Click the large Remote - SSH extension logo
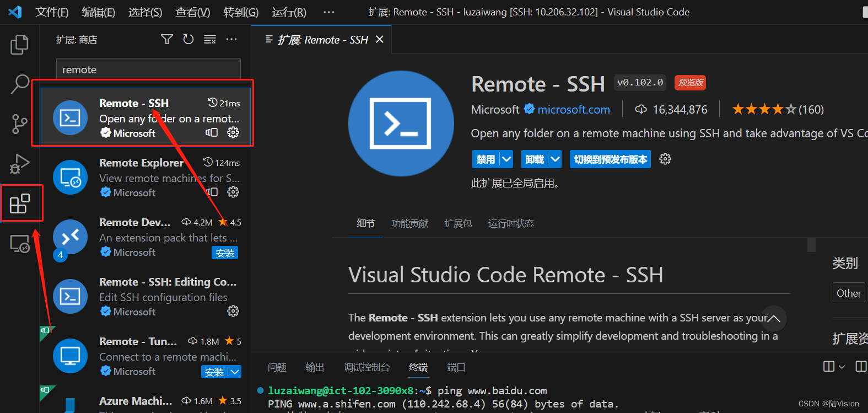The image size is (868, 413). tap(401, 124)
